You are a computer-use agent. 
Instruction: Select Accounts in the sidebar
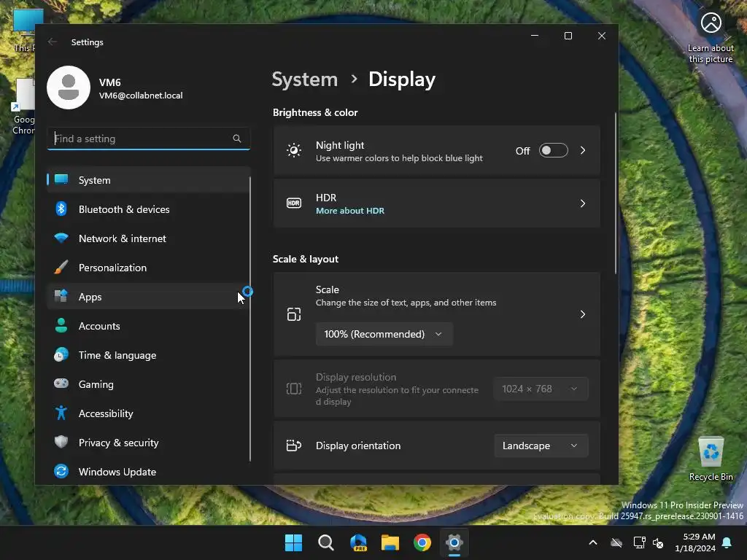coord(148,326)
